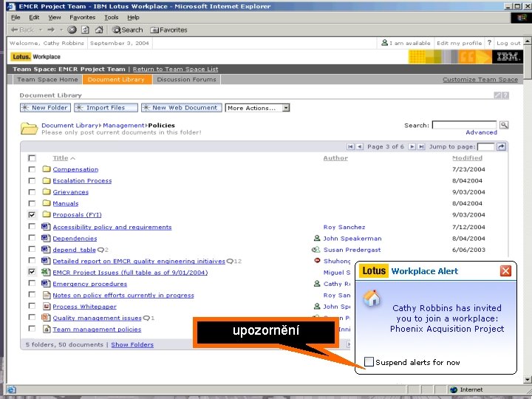Sort the list by Author column
This screenshot has height=399, width=532.
tap(335, 158)
